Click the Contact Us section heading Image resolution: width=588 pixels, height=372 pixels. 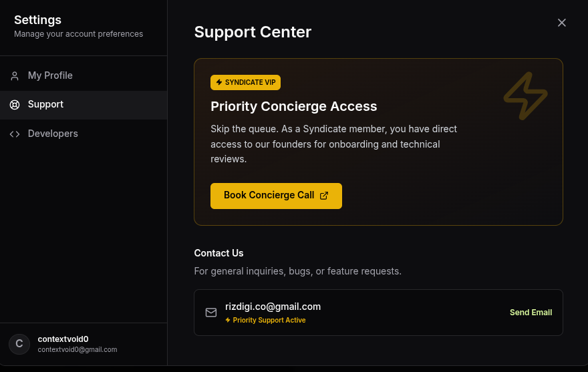click(218, 253)
